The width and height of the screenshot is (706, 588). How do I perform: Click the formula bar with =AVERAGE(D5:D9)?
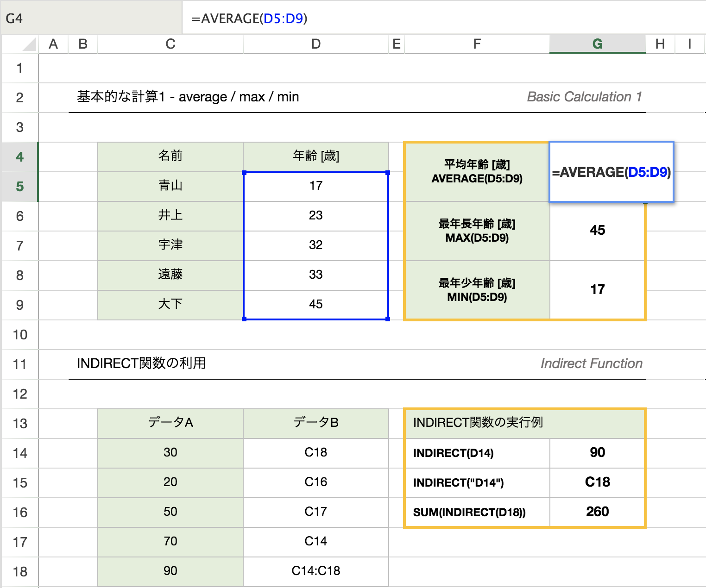tap(444, 18)
